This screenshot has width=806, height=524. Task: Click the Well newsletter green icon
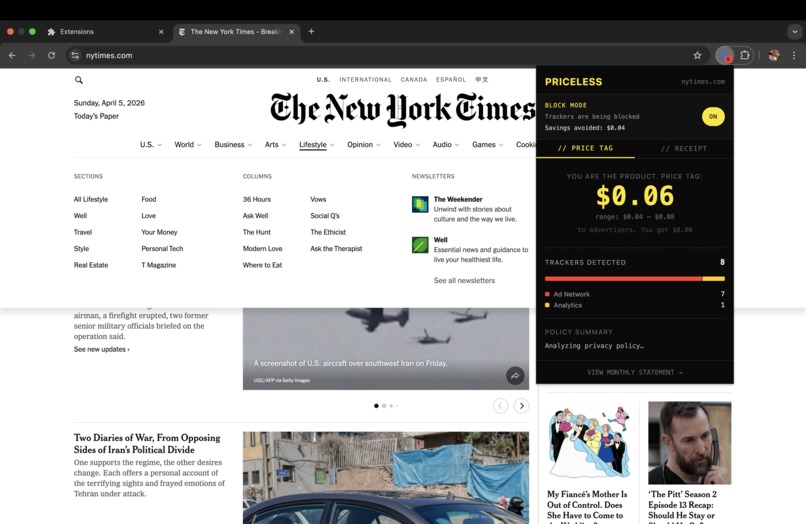[x=420, y=245]
